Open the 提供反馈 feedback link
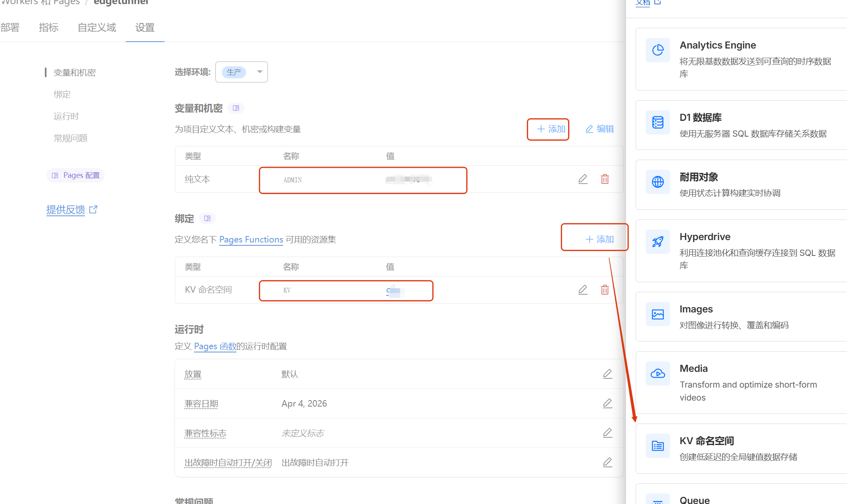This screenshot has height=504, width=847. click(66, 210)
